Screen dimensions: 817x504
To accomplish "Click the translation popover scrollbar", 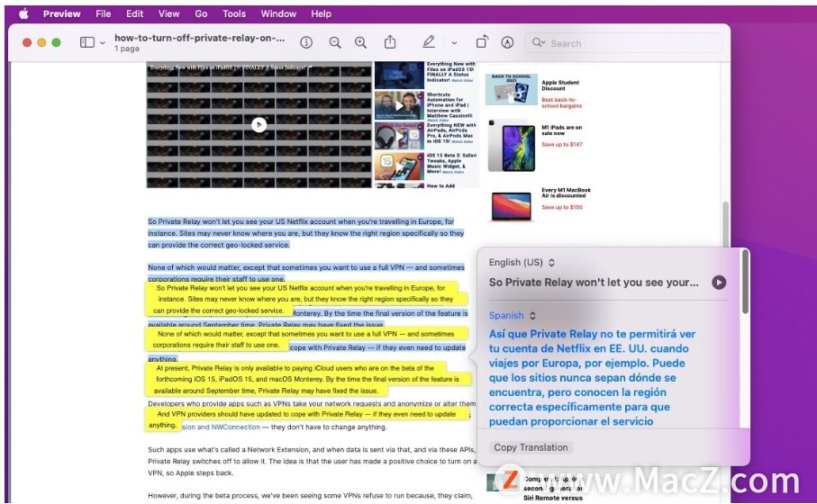I will click(745, 282).
